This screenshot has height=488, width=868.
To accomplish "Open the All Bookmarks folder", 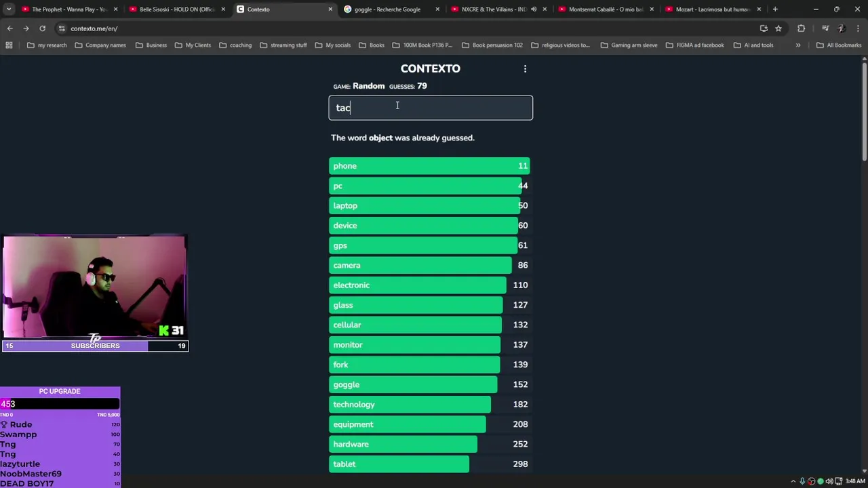I will [x=839, y=45].
